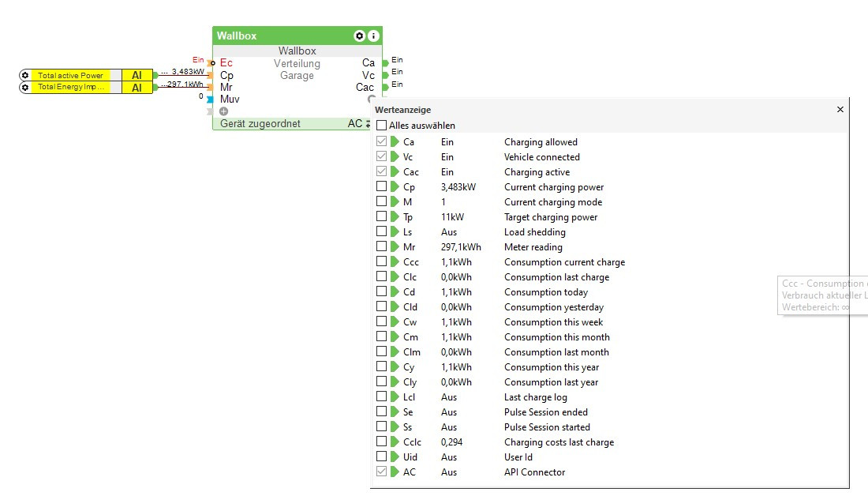Click green arrow icon for M row

point(395,201)
